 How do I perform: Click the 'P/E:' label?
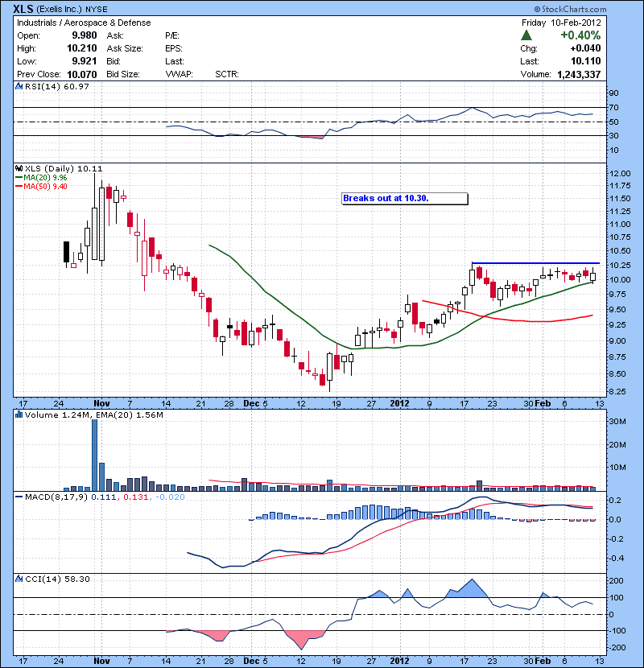click(172, 35)
